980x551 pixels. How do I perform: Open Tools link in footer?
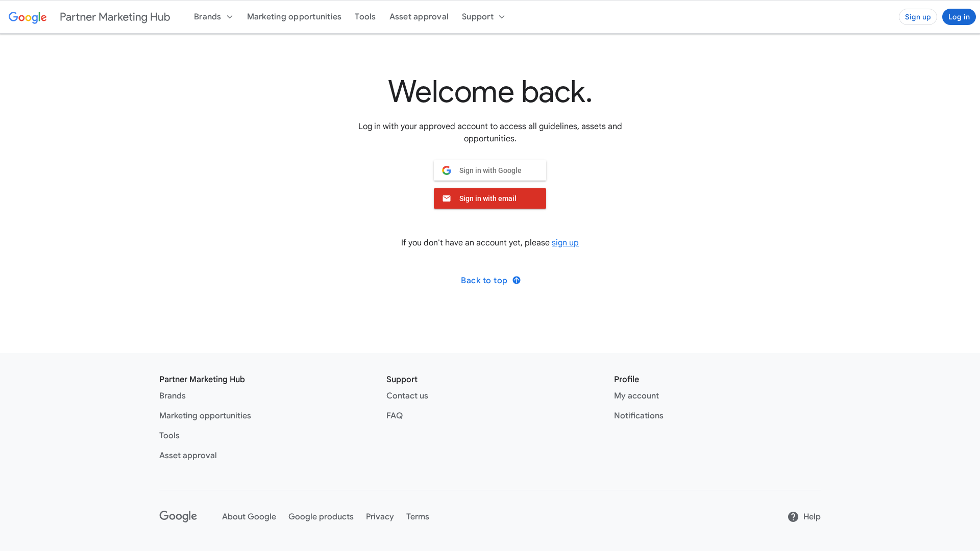[169, 436]
